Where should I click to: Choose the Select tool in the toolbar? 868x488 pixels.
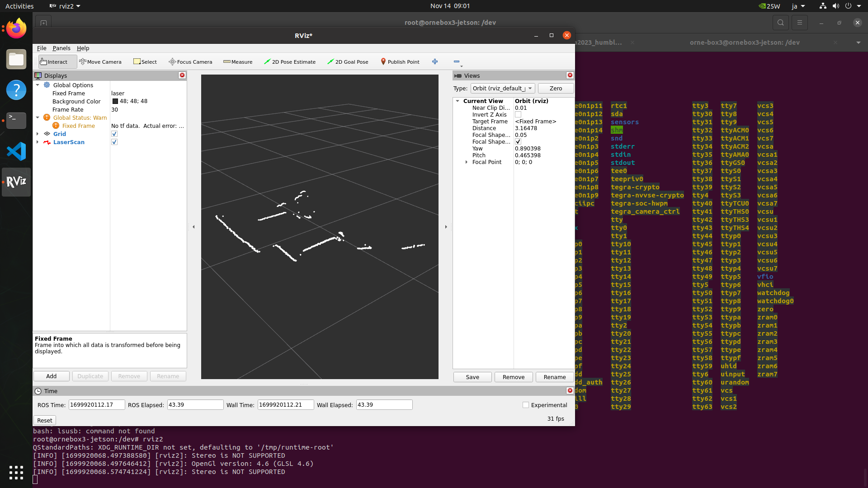(145, 61)
